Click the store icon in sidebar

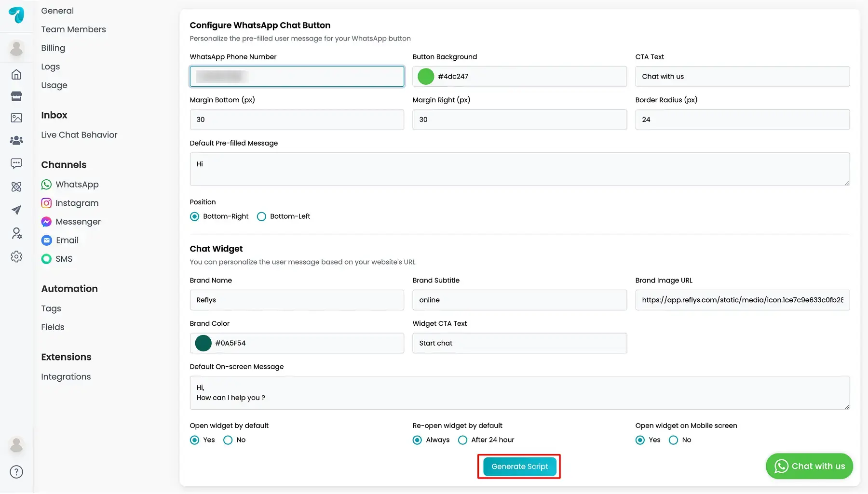(x=16, y=96)
